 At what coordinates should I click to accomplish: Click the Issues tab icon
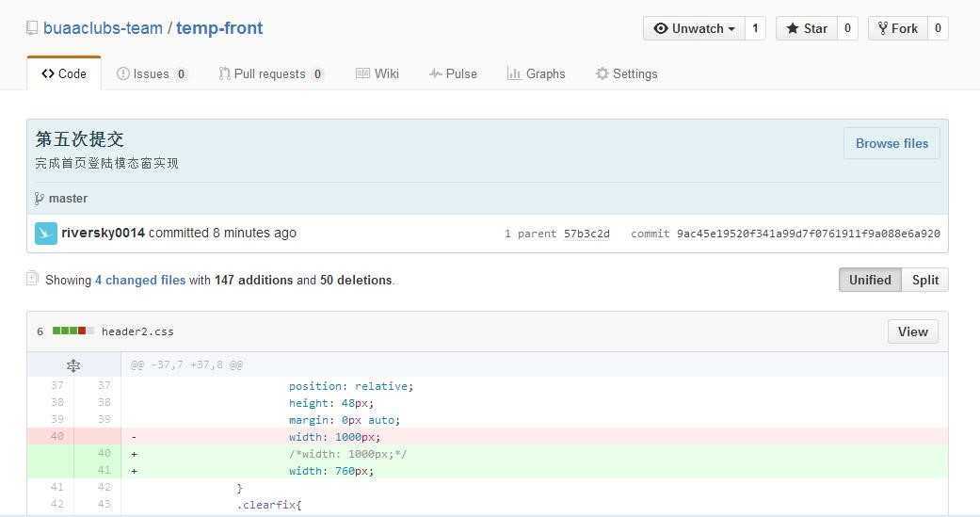point(123,73)
